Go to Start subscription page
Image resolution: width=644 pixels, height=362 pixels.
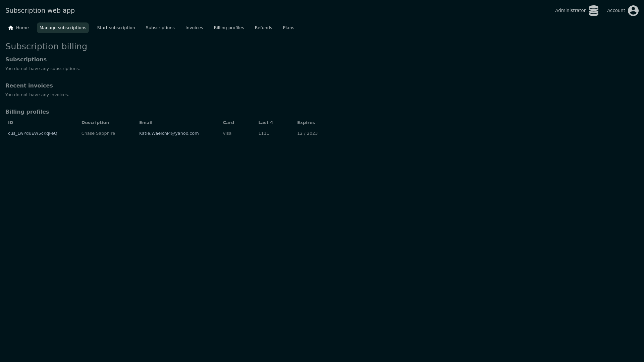click(116, 28)
